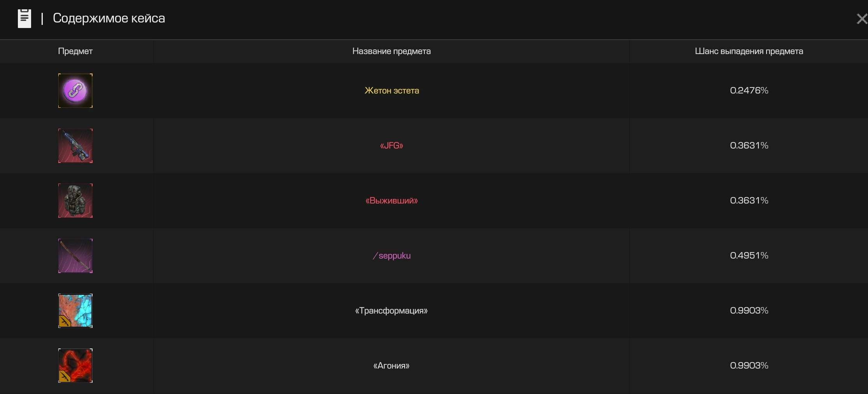This screenshot has height=394, width=868.
Task: Click the Предмет column header
Action: pyautogui.click(x=75, y=51)
